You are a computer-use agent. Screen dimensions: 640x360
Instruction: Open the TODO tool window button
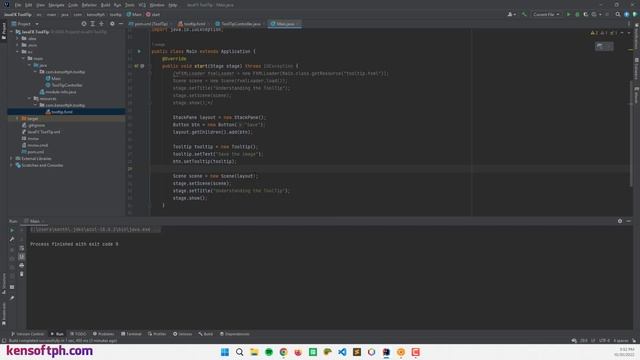(78, 334)
